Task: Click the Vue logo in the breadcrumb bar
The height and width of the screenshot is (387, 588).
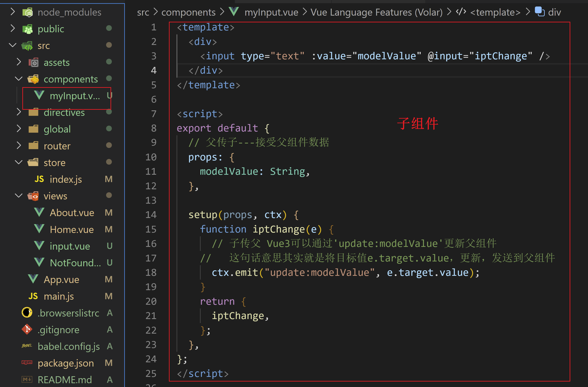Action: [x=234, y=12]
